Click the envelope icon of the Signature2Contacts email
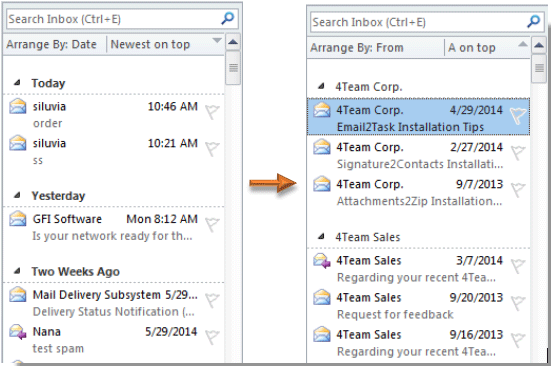551x366 pixels. click(322, 147)
